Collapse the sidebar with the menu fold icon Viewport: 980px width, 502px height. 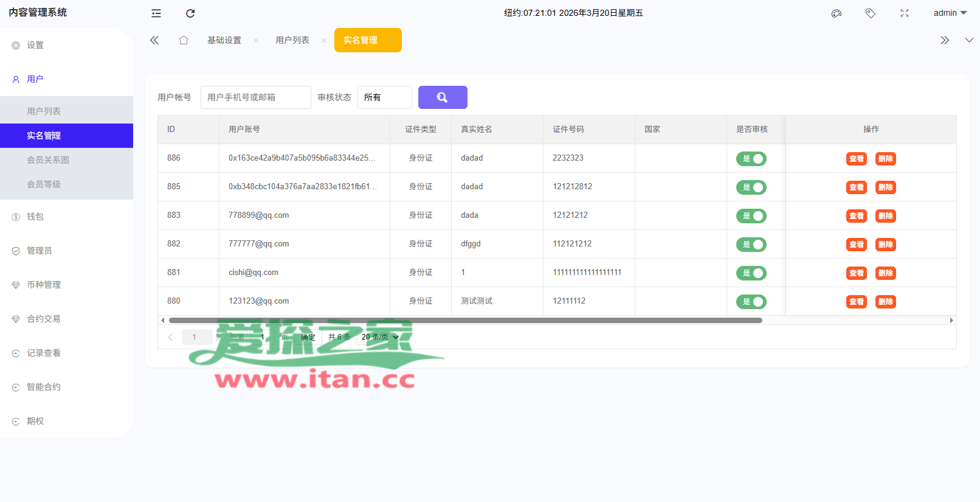tap(156, 13)
